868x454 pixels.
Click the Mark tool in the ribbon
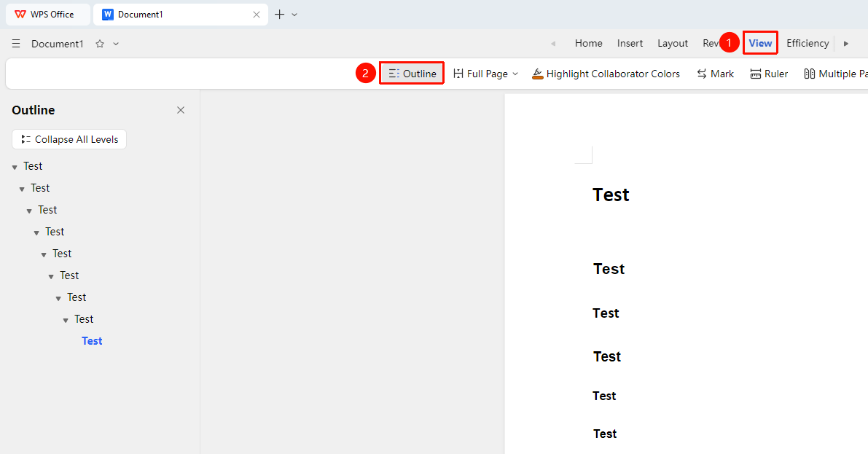tap(715, 74)
